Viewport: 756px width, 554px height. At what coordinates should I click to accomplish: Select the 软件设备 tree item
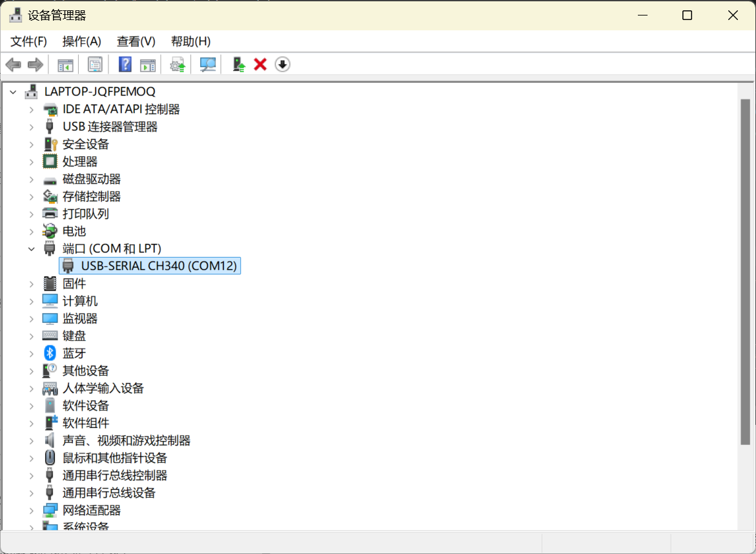pos(86,405)
